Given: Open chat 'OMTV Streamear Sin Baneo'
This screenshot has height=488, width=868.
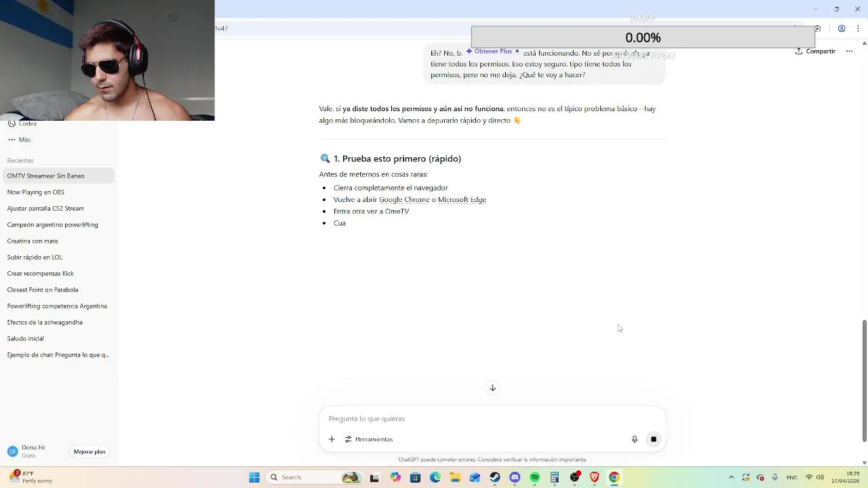Looking at the screenshot, I should pos(58,176).
